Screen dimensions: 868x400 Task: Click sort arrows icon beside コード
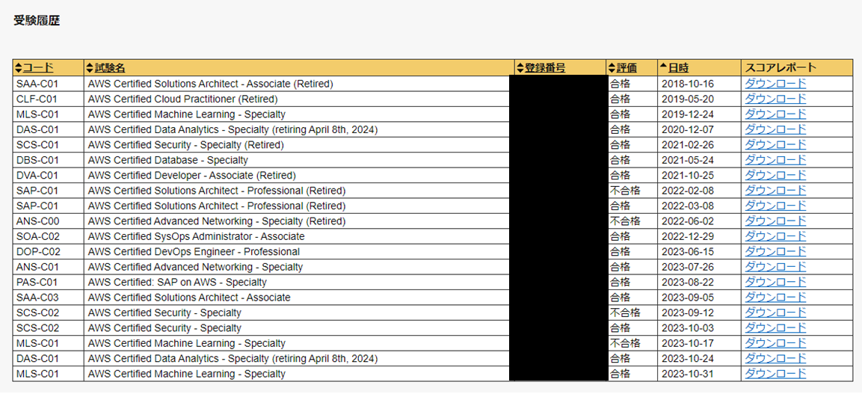pos(18,68)
